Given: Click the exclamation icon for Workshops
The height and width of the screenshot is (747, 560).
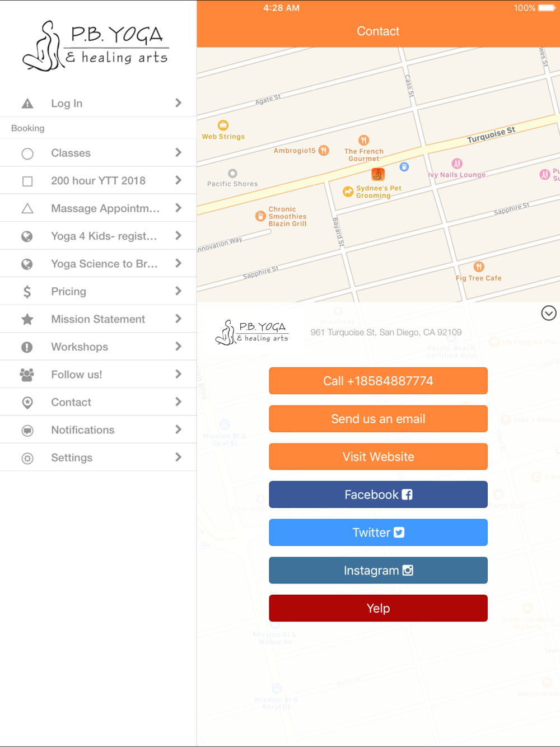Looking at the screenshot, I should click(x=27, y=347).
